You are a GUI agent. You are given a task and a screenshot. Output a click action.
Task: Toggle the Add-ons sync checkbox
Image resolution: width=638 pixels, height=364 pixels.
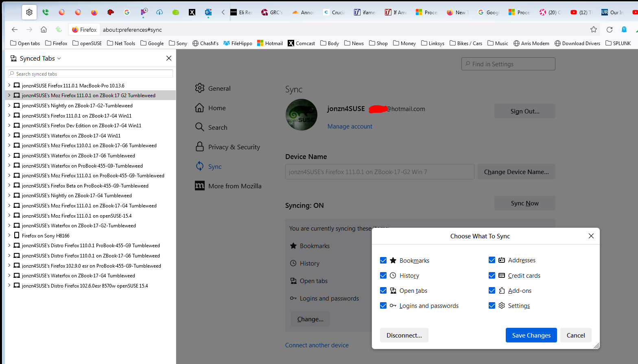(x=492, y=290)
